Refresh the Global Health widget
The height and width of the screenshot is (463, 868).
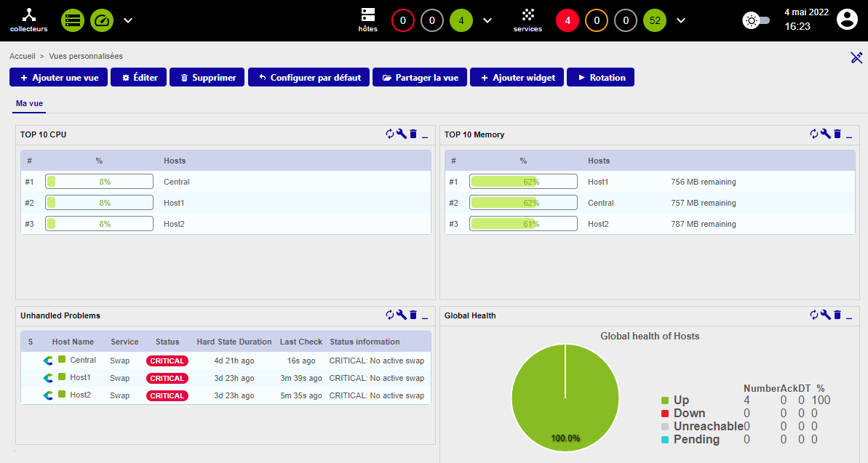click(813, 315)
